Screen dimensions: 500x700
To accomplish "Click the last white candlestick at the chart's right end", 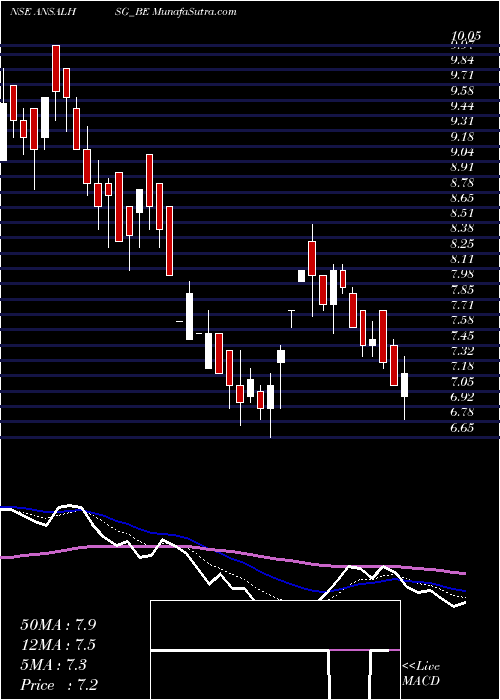I will (x=404, y=388).
